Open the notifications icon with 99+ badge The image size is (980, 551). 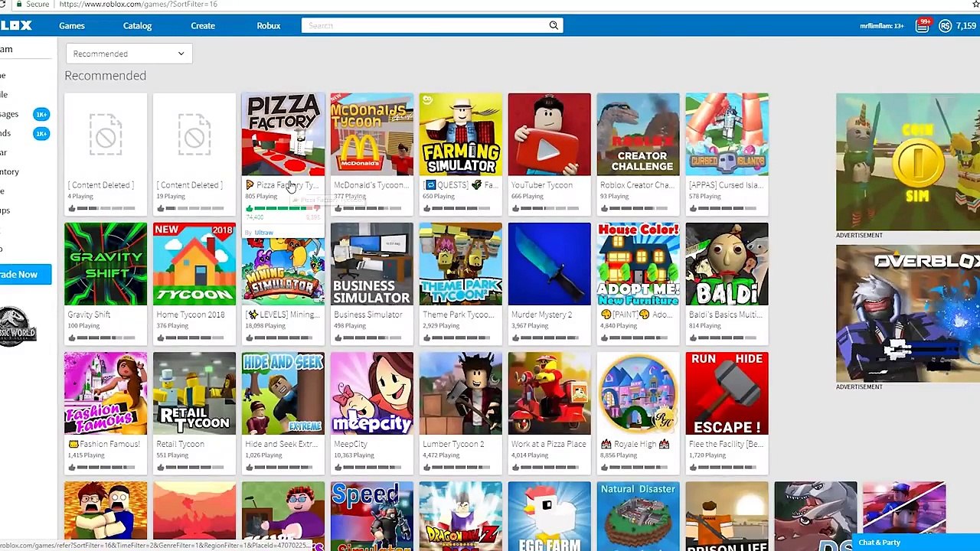tap(923, 25)
